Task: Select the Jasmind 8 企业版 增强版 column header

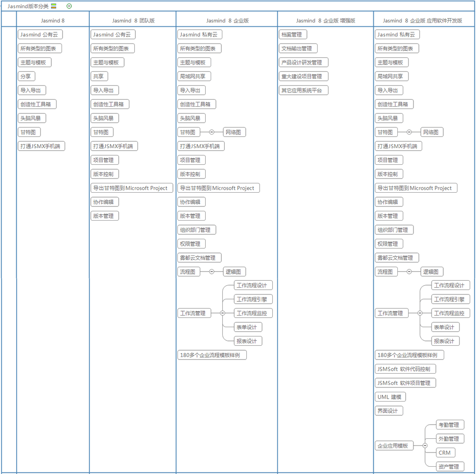Action: click(325, 21)
